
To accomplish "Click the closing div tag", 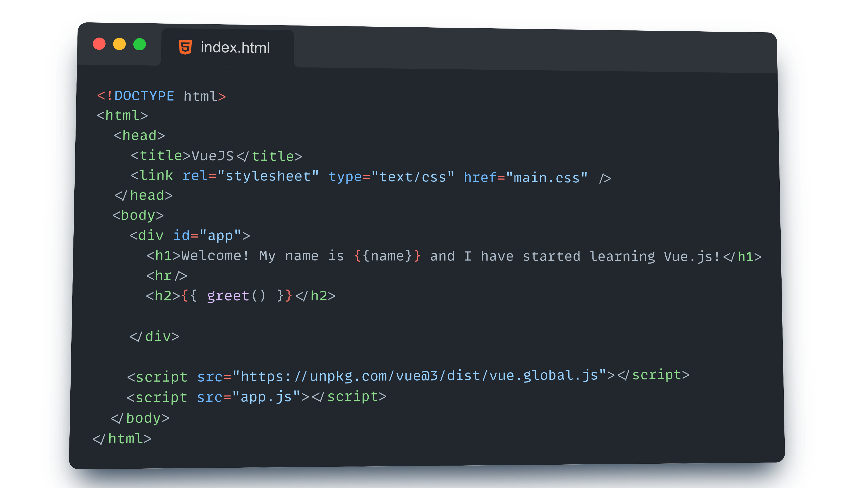I will click(x=154, y=336).
